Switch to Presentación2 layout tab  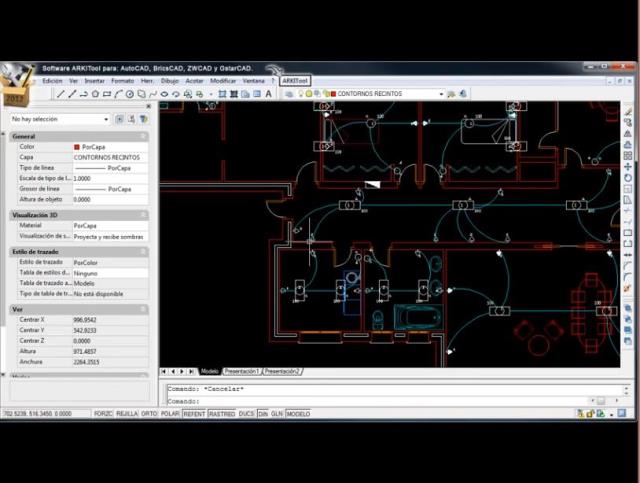[282, 372]
